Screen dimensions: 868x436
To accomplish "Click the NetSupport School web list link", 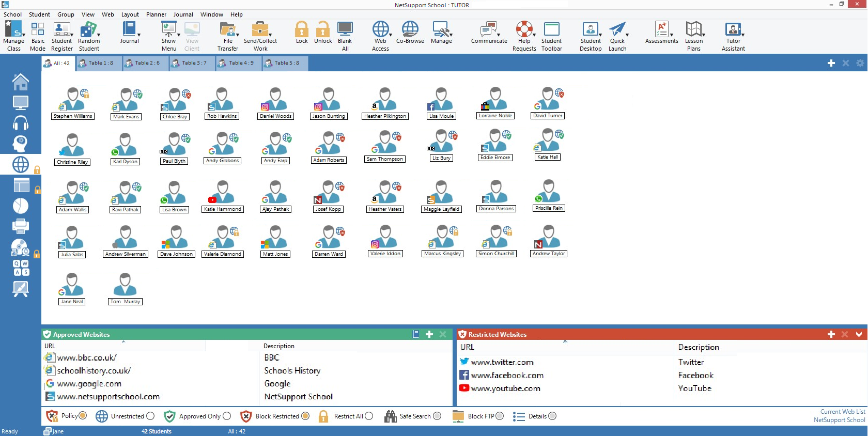I will click(x=839, y=420).
